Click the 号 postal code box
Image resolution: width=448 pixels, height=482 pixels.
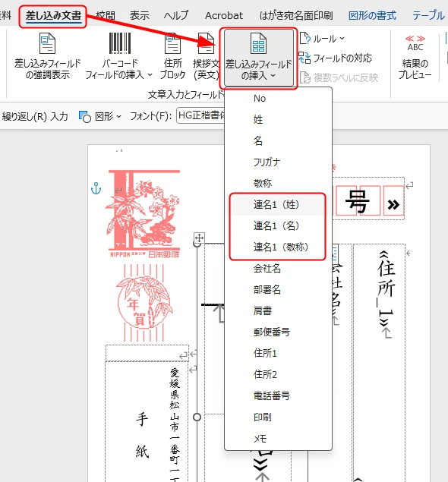pos(358,201)
